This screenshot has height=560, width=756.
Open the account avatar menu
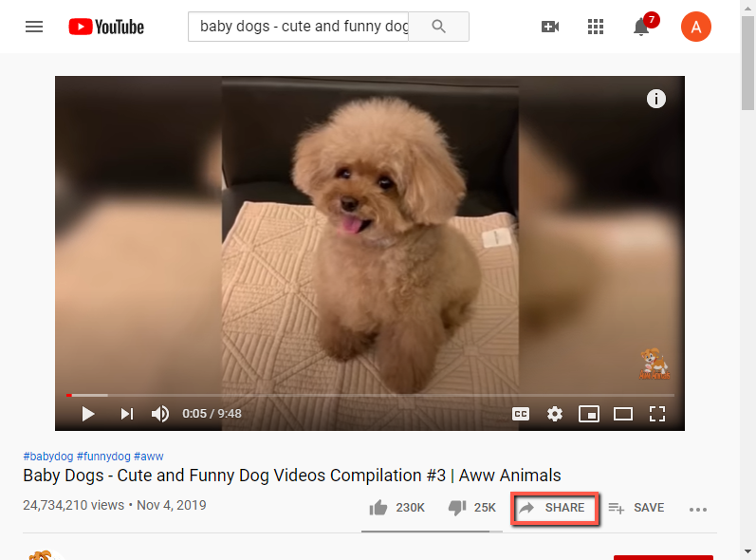pos(695,27)
